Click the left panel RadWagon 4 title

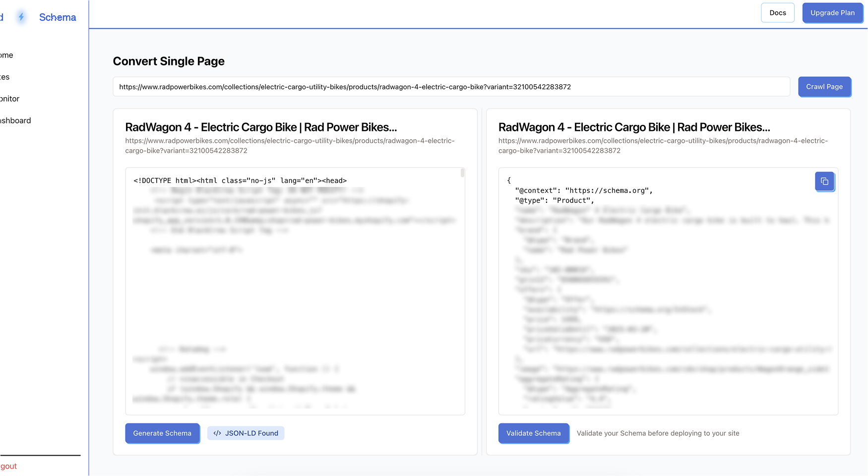pos(261,127)
